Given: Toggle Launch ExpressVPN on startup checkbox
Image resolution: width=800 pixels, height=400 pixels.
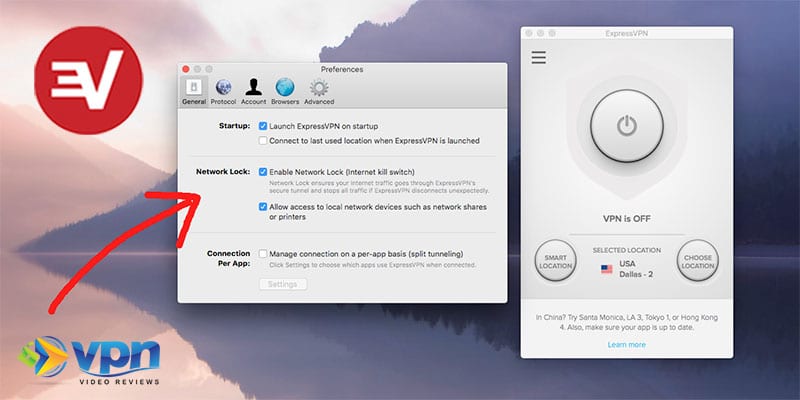Looking at the screenshot, I should (x=263, y=126).
